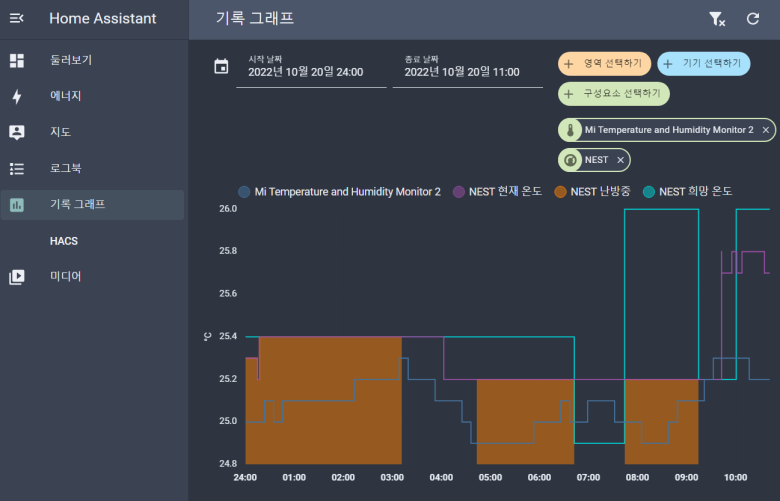Open the 지도 map icon
Image resolution: width=780 pixels, height=501 pixels.
click(x=17, y=132)
